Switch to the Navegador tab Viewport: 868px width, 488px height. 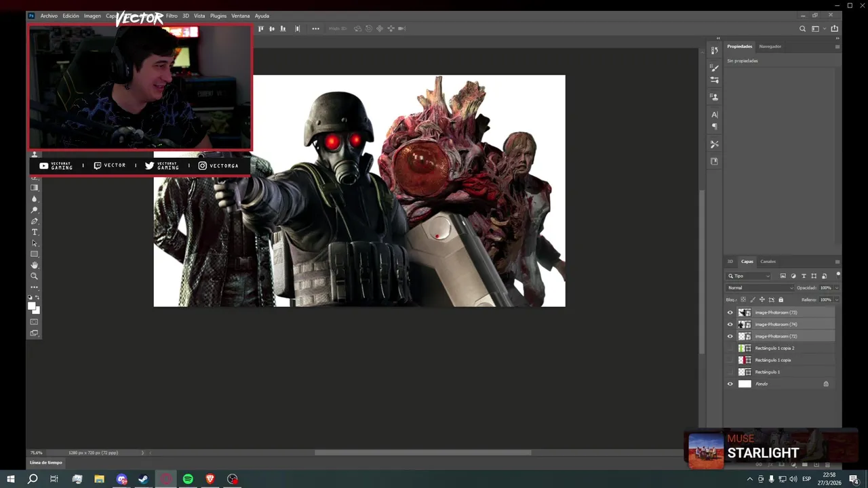coord(770,47)
